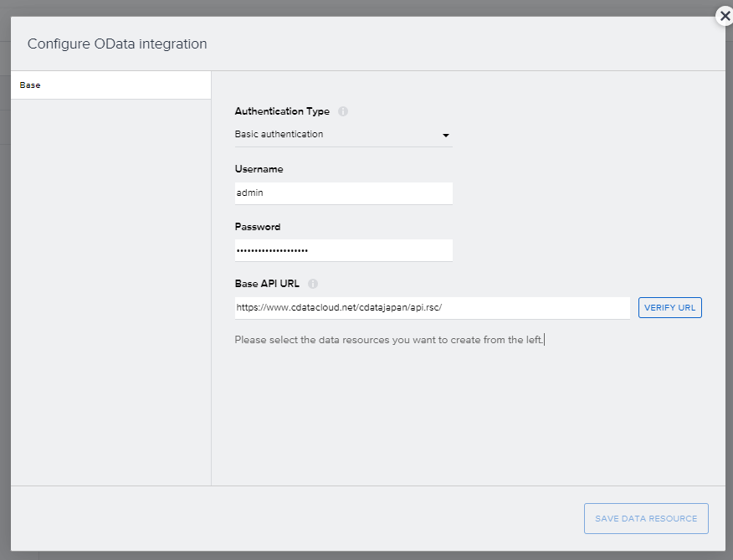Viewport: 733px width, 560px height.
Task: Open the Basic authentication dropdown
Action: 343,135
